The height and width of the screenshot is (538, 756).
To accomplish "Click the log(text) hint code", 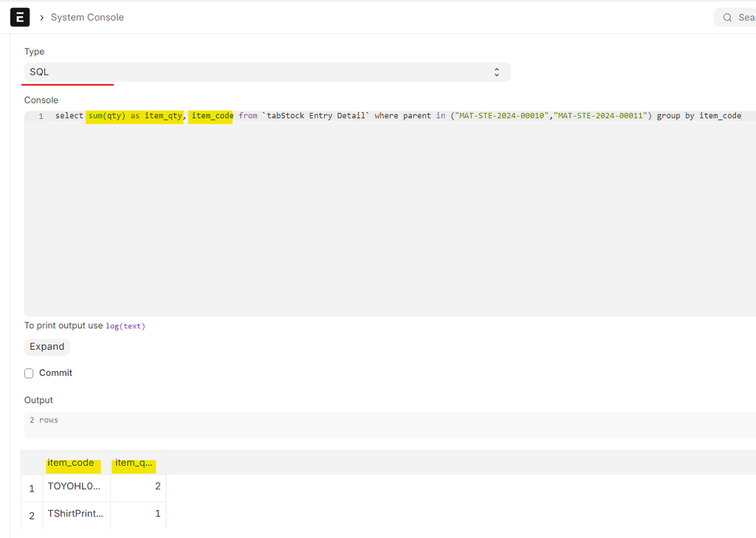I will point(126,326).
